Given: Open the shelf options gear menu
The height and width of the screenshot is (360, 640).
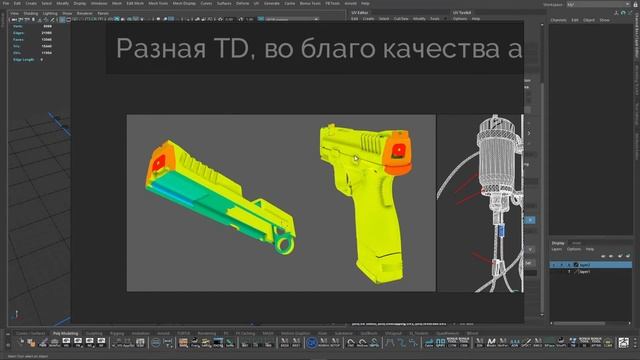Looking at the screenshot, I should [8, 345].
